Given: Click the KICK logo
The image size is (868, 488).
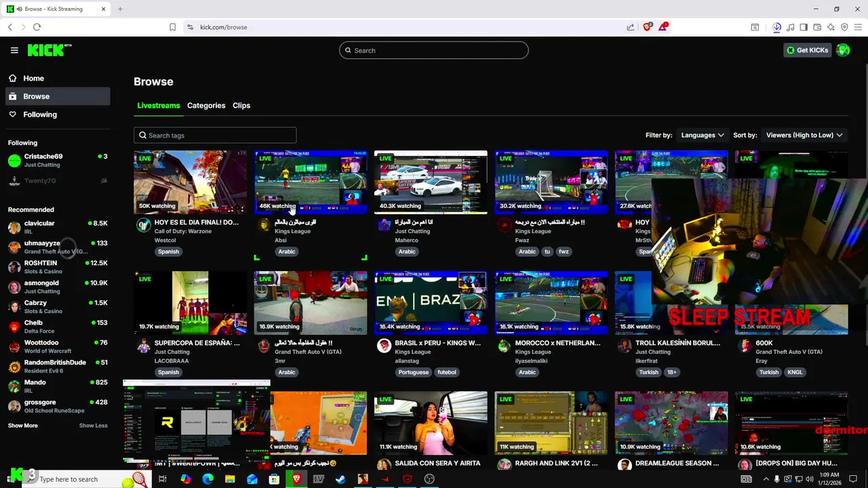Looking at the screenshot, I should tap(50, 50).
